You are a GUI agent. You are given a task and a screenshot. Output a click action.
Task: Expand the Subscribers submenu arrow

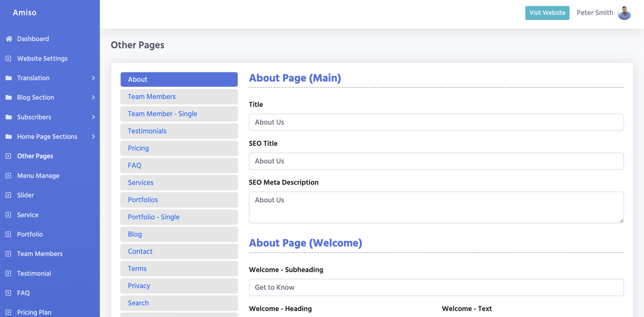(x=93, y=117)
